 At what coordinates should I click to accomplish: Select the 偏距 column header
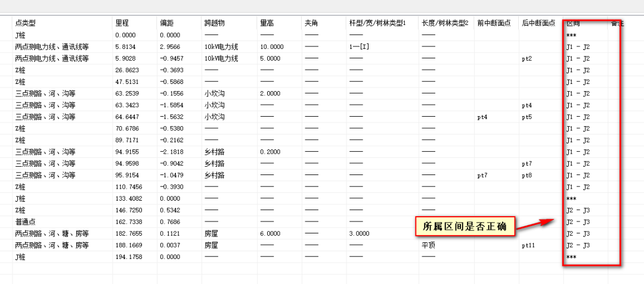click(166, 23)
